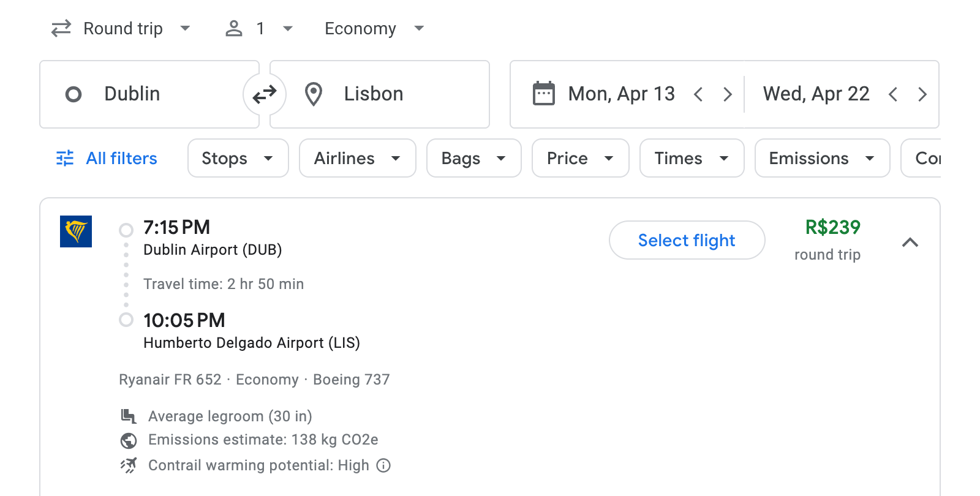Click the calendar icon beside departure date
This screenshot has height=496, width=980.
(x=543, y=94)
